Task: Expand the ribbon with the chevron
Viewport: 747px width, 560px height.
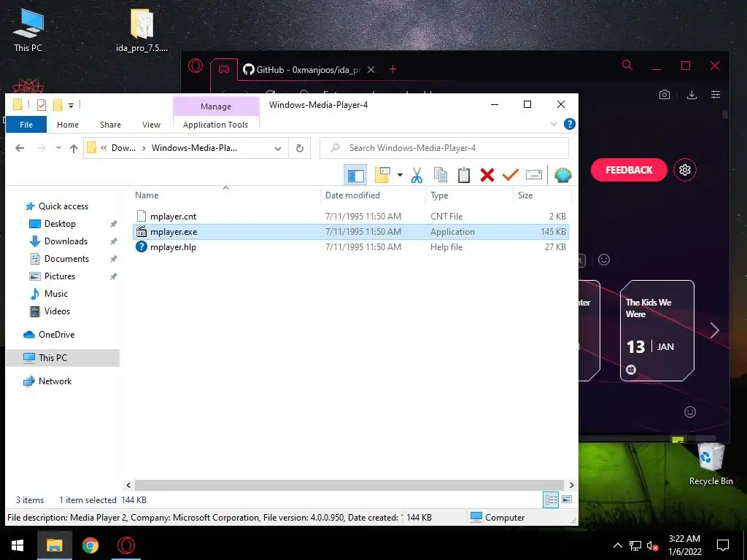Action: point(554,124)
